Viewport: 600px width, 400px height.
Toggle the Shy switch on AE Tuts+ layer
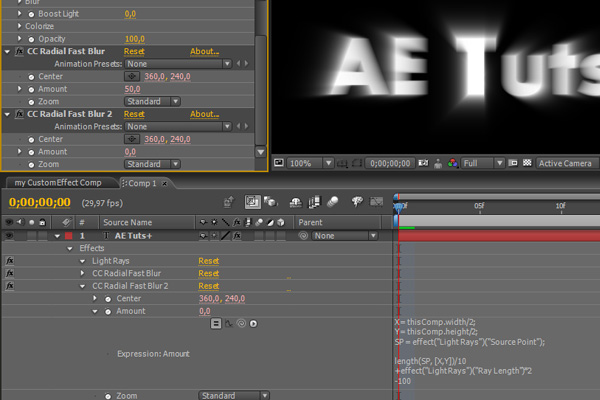coord(203,236)
